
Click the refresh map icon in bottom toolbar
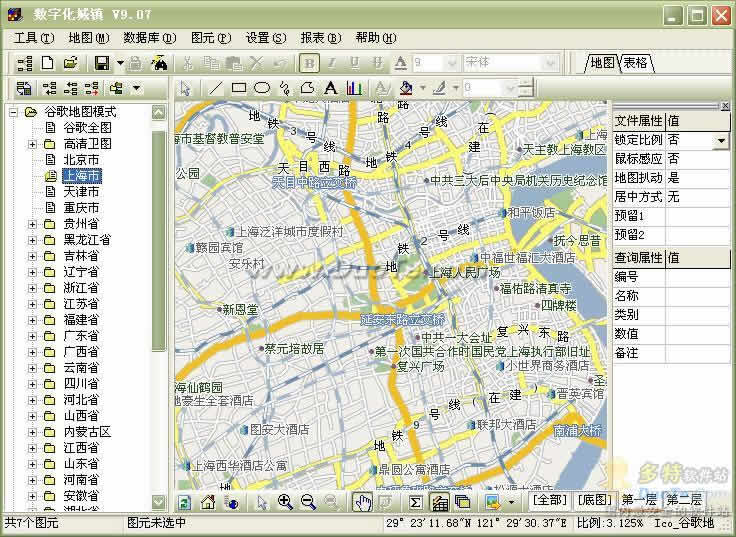(184, 503)
